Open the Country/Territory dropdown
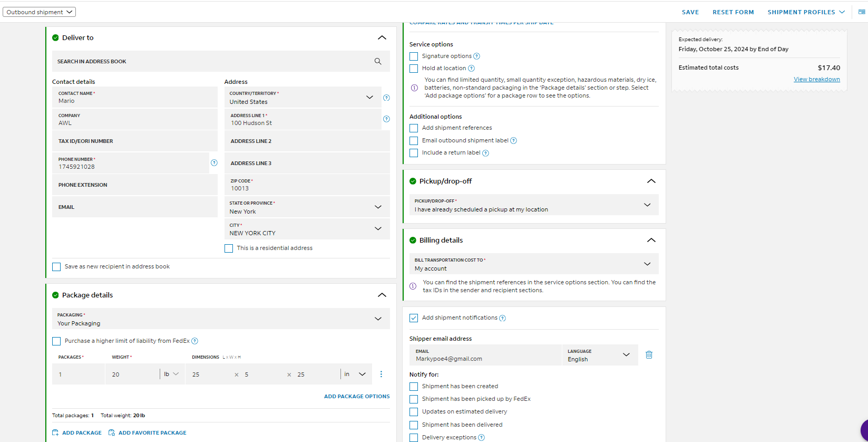Screen dimensions: 868x442 pyautogui.click(x=303, y=98)
